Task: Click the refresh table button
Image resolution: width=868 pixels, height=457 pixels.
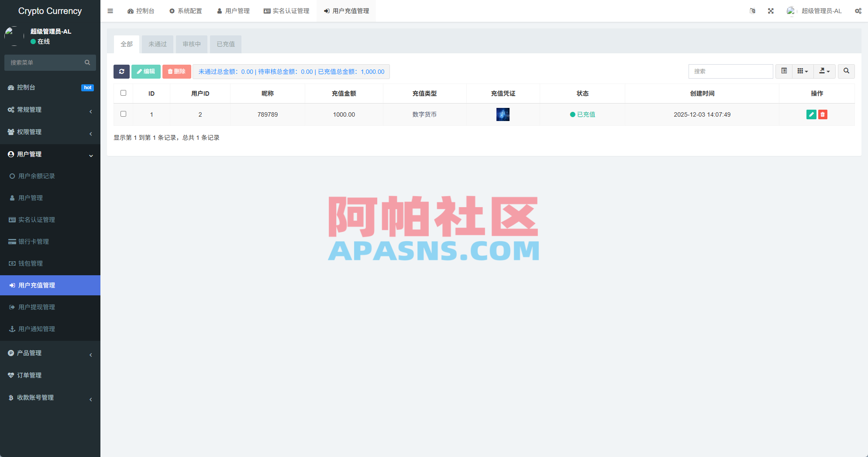Action: [x=121, y=72]
